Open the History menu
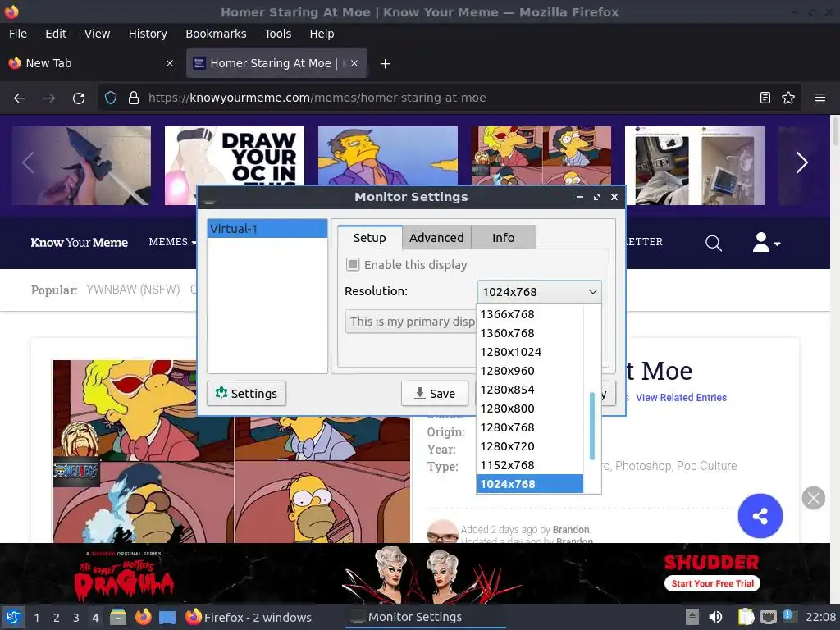The height and width of the screenshot is (630, 840). [148, 34]
